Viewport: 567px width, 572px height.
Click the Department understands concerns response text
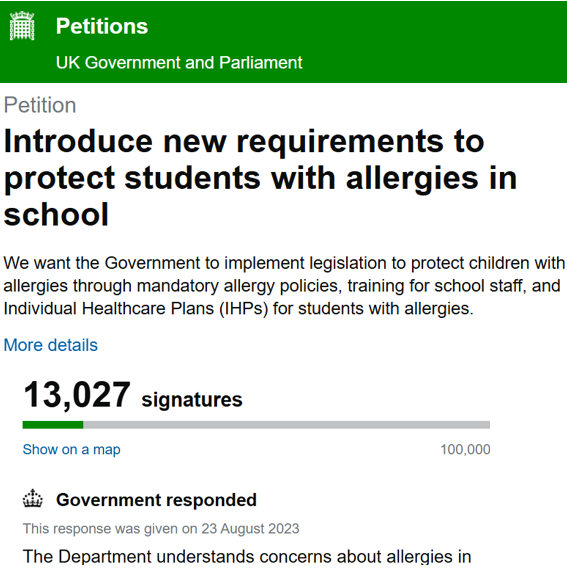[247, 557]
